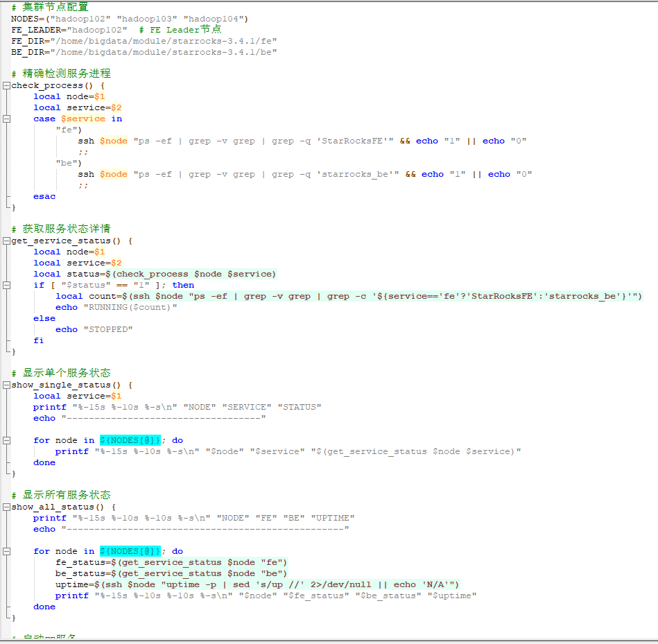
Task: Click printf line printing $fe_status $be_status $uptime
Action: point(266,595)
